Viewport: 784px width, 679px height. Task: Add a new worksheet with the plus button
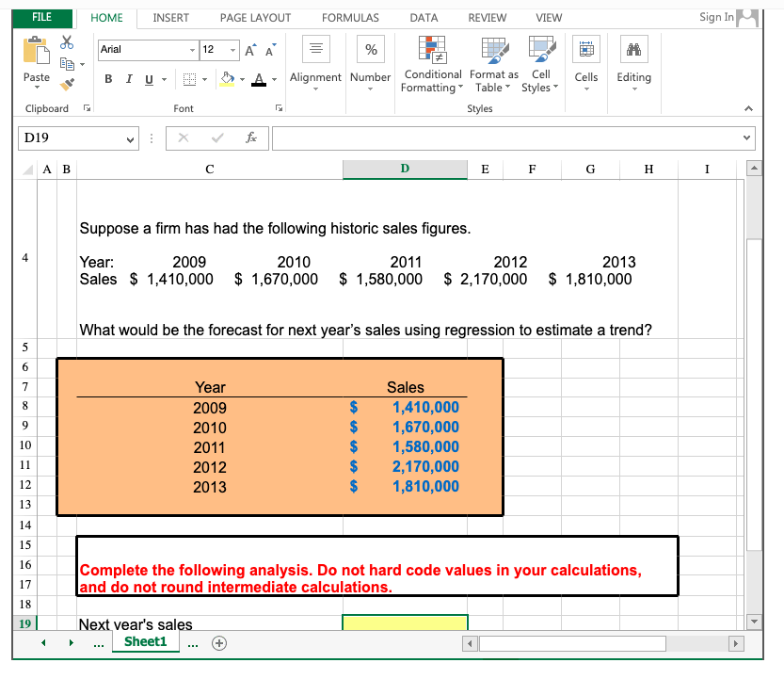[218, 642]
